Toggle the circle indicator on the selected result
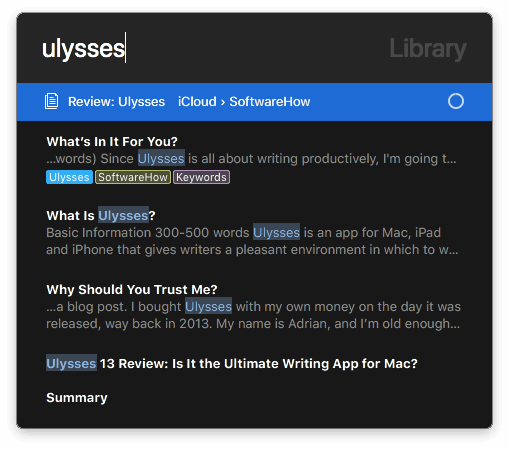 [456, 101]
